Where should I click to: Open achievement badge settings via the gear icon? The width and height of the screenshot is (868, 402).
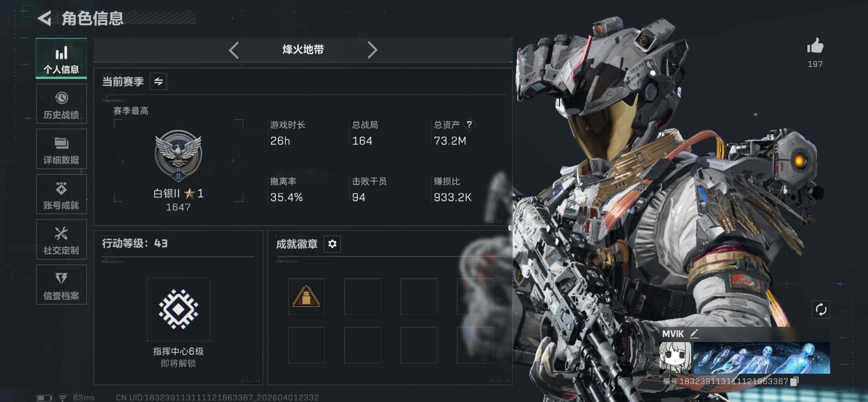[x=332, y=244]
